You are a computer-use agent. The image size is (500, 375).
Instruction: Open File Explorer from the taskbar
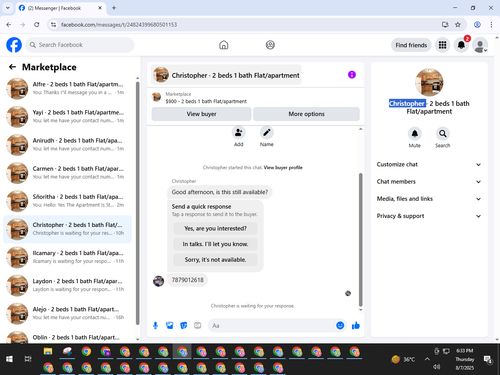click(x=48, y=351)
